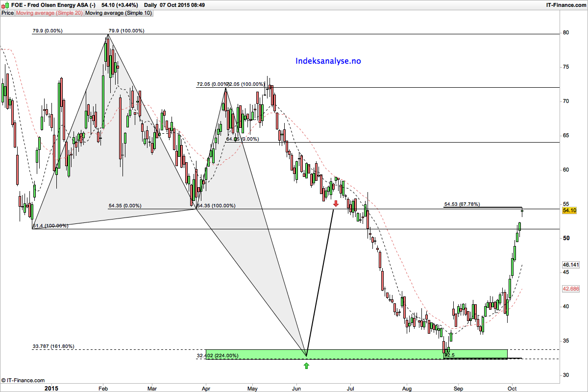Click the Oct date axis label
Screen dimensions: 588x392
(x=512, y=389)
